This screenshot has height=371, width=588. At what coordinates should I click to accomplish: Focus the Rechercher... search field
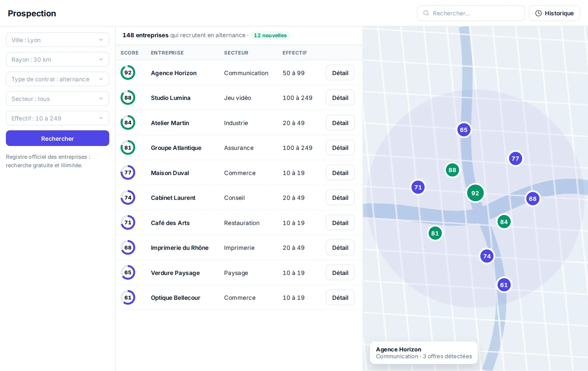[x=471, y=13]
